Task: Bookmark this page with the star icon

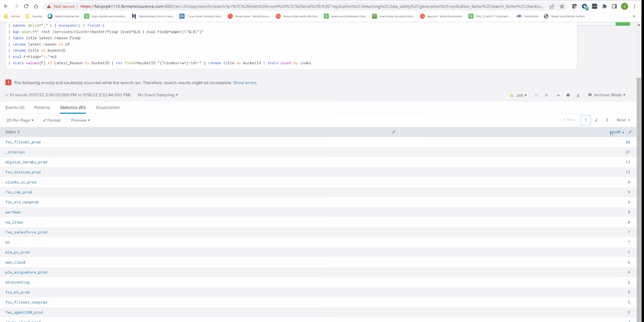Action: click(562, 6)
